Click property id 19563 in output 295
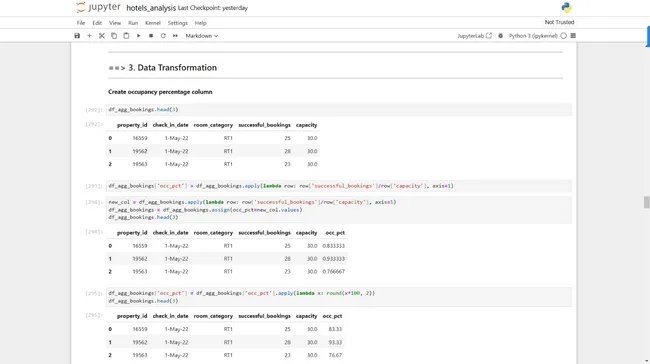Image resolution: width=650 pixels, height=364 pixels. [x=140, y=355]
